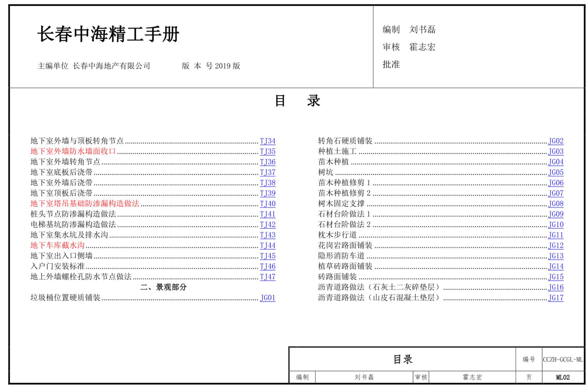Open the TJ34 page link
The image size is (588, 387).
click(x=267, y=141)
